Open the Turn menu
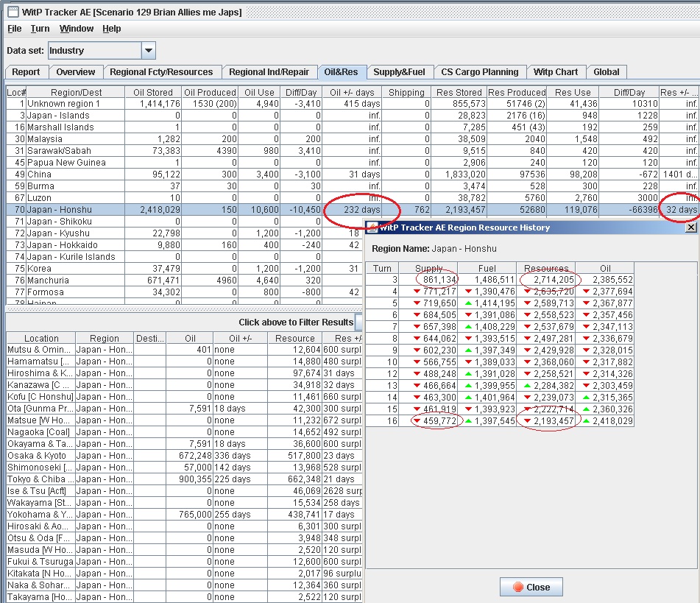This screenshot has height=603, width=700. 40,29
